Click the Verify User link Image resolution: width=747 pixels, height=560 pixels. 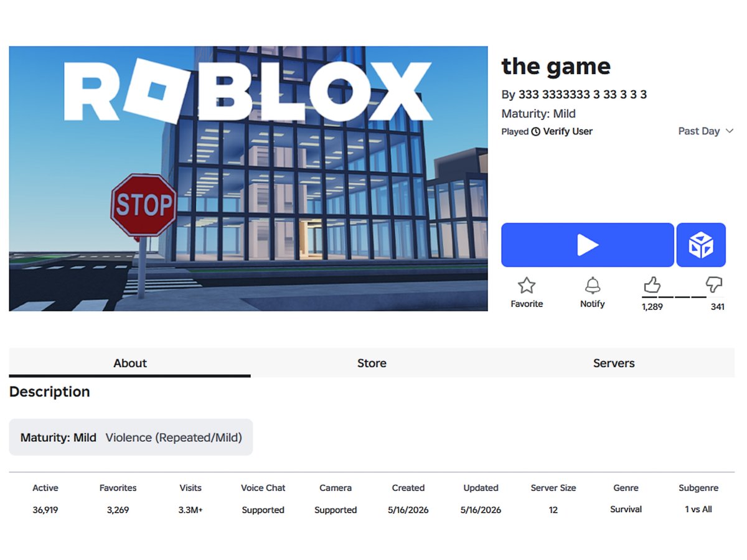click(x=568, y=131)
